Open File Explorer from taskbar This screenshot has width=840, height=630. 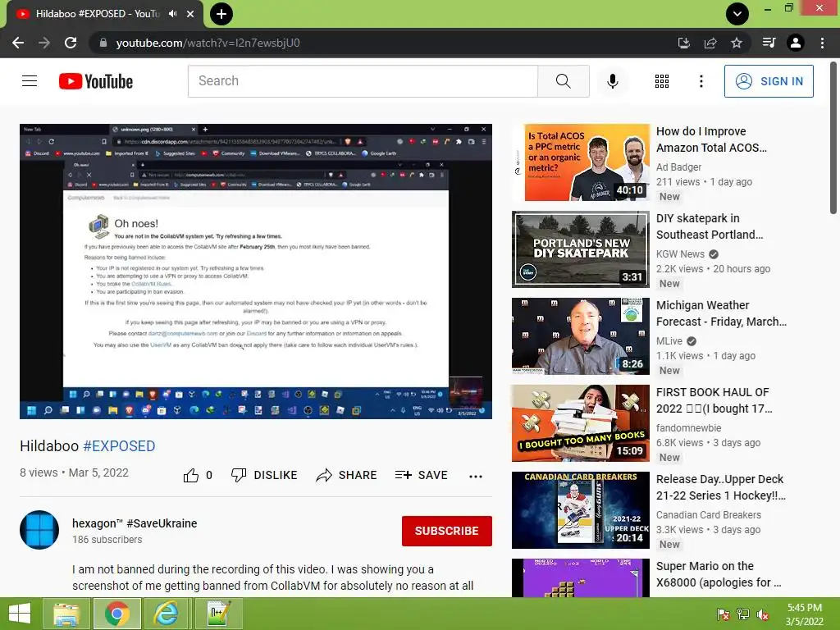point(66,614)
